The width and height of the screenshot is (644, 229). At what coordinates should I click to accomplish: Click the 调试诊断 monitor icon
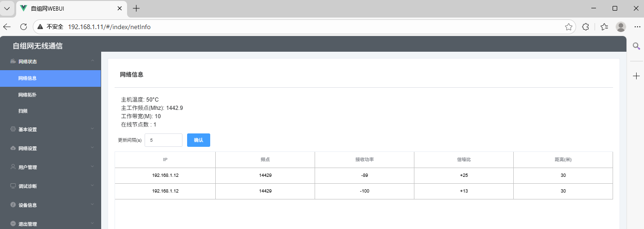coord(13,186)
